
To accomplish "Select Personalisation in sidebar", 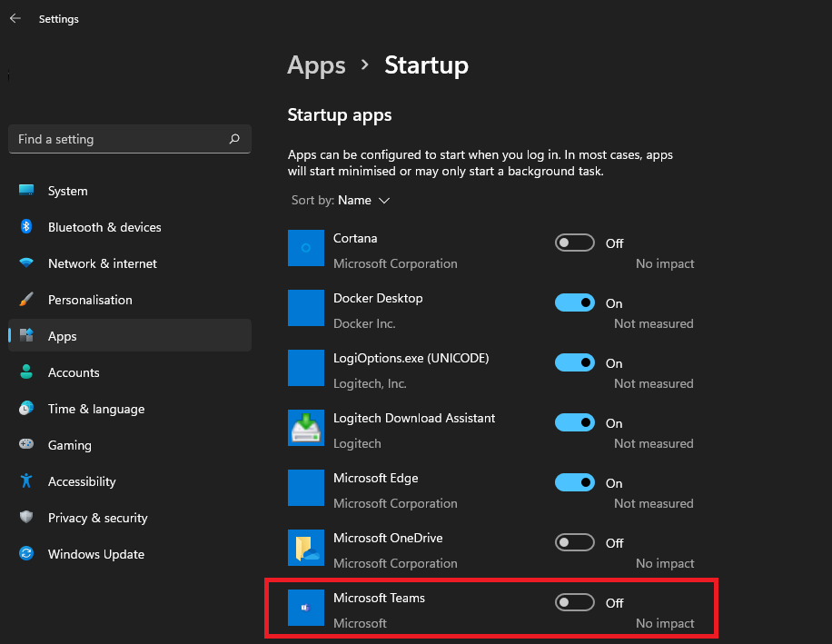I will click(x=130, y=300).
